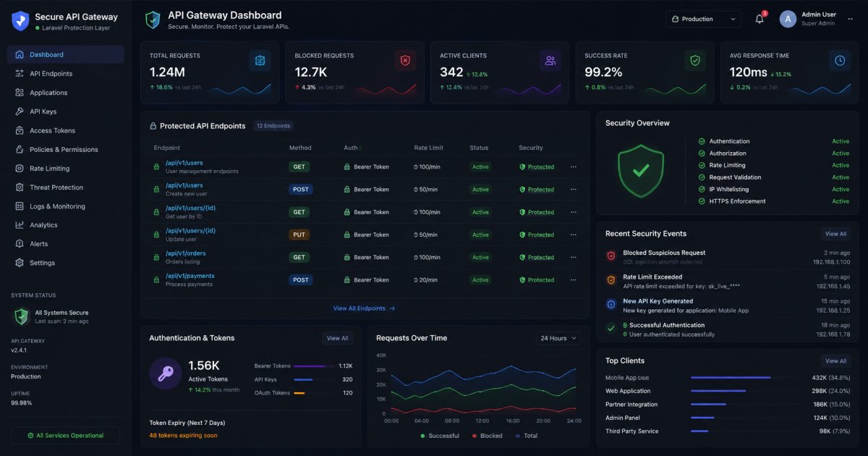Click the lock icon beside Protected API Endpoints
The image size is (868, 456).
[153, 126]
